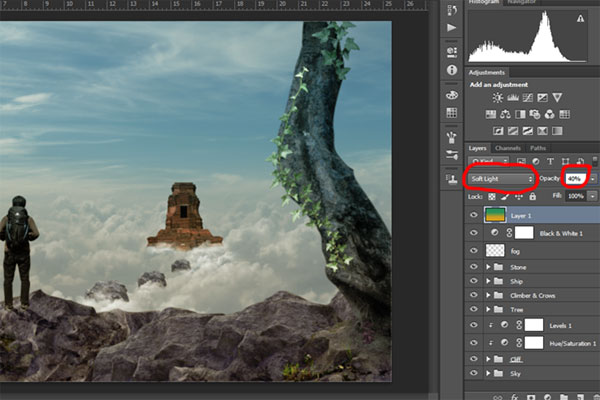Switch to the Channels tab
600x400 pixels.
point(508,148)
